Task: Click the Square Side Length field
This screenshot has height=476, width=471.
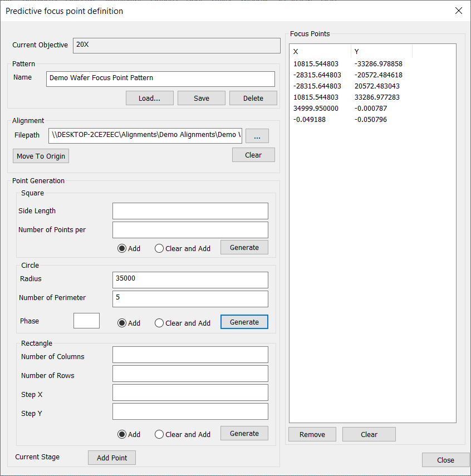Action: tap(190, 211)
